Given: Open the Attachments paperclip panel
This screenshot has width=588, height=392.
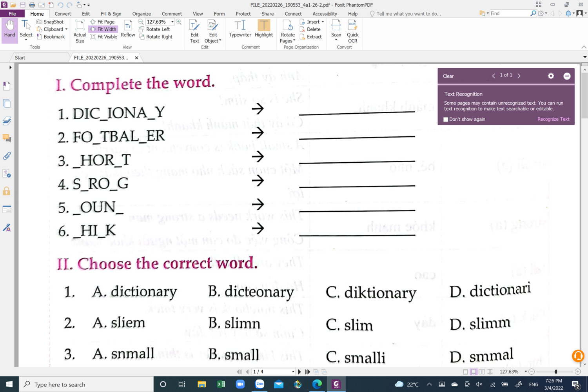Looking at the screenshot, I should tap(7, 156).
